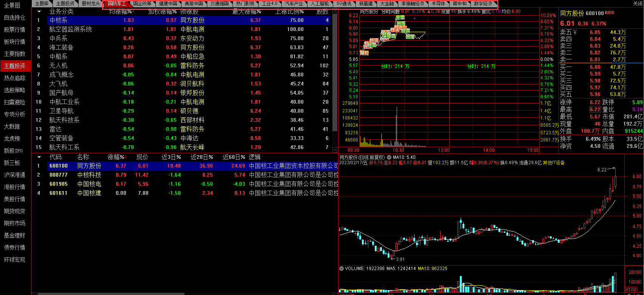
Task: Sort by 加权涨幅% column header
Action: [162, 12]
